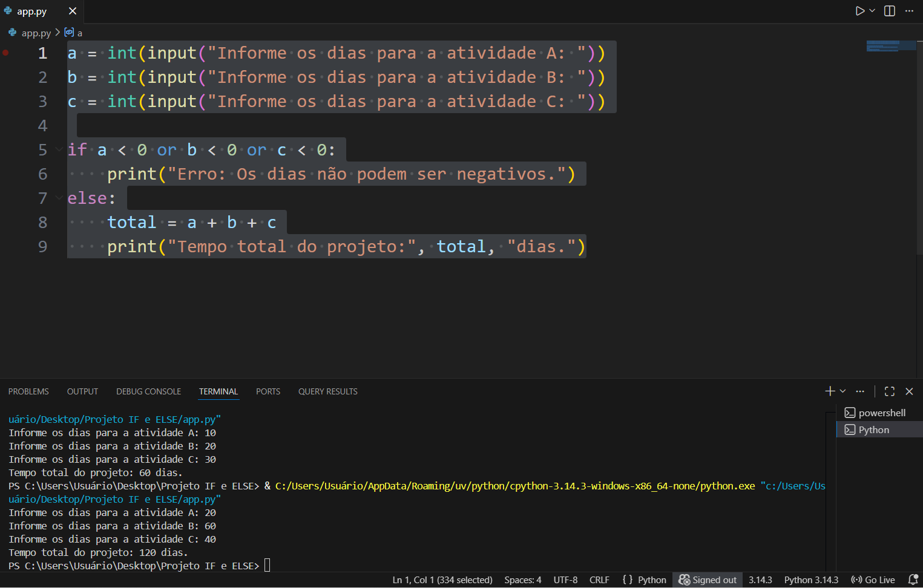The image size is (923, 588).
Task: Run the Python file with play icon
Action: click(859, 11)
